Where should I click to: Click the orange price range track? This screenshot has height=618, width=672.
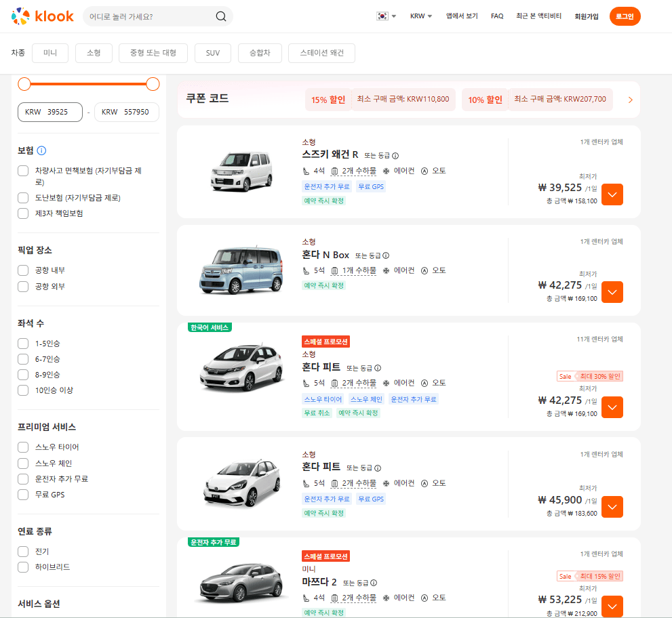tap(88, 84)
